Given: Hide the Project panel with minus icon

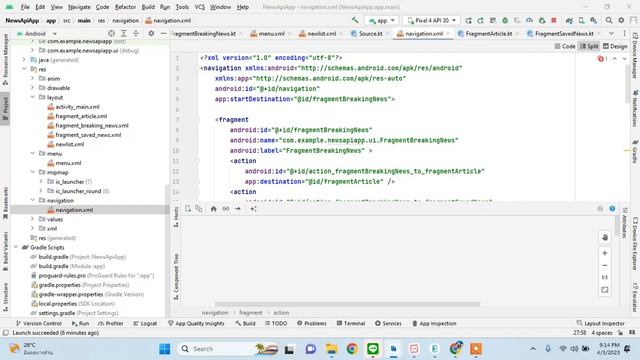Looking at the screenshot, I should pos(163,33).
